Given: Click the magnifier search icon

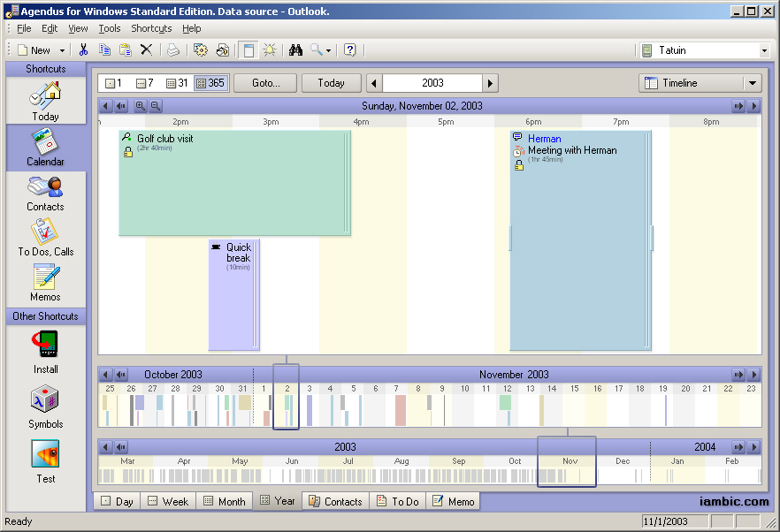Looking at the screenshot, I should tap(317, 49).
